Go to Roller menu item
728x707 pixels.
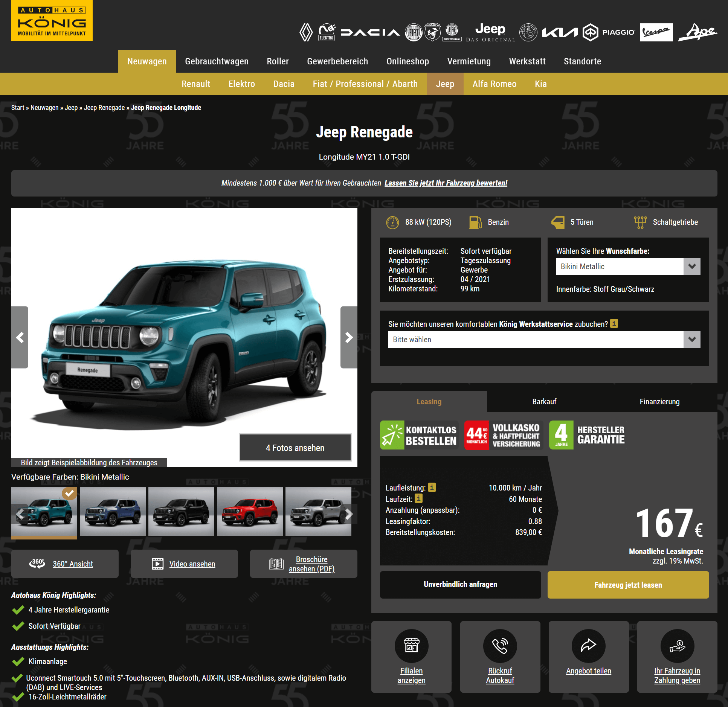pos(278,61)
